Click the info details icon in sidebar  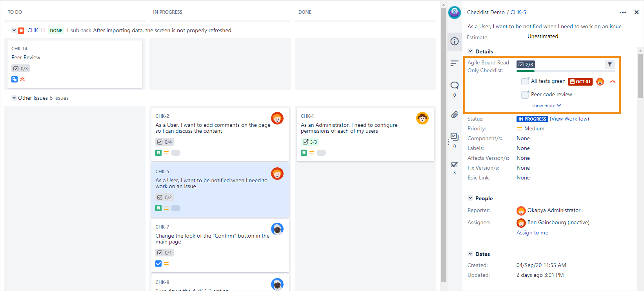pyautogui.click(x=455, y=41)
